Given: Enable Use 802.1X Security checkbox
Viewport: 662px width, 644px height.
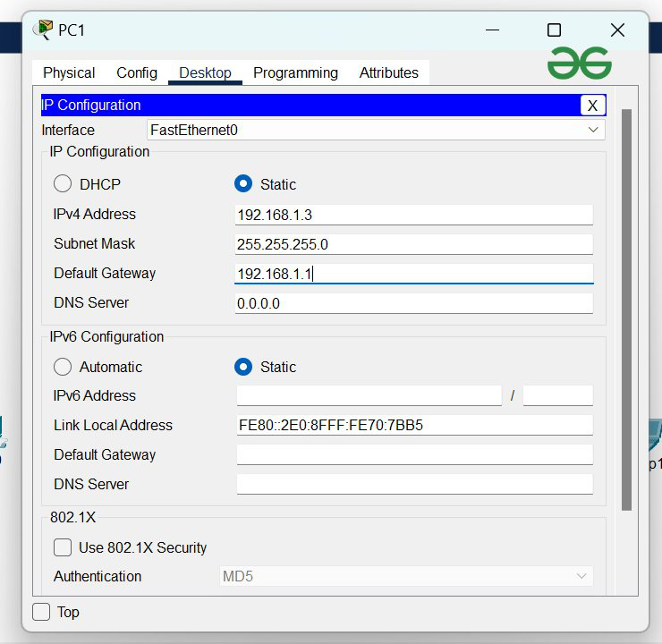Looking at the screenshot, I should tap(63, 547).
